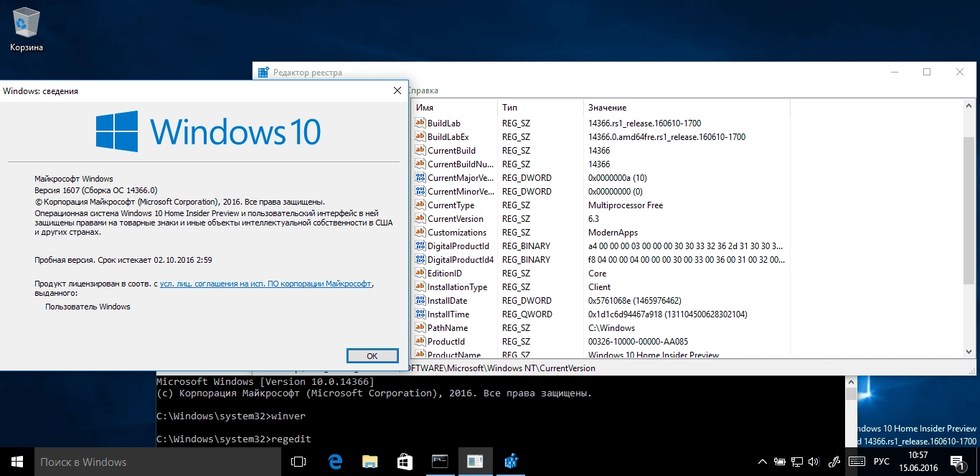Click the BuildLab string value icon
980x476 pixels.
point(420,123)
